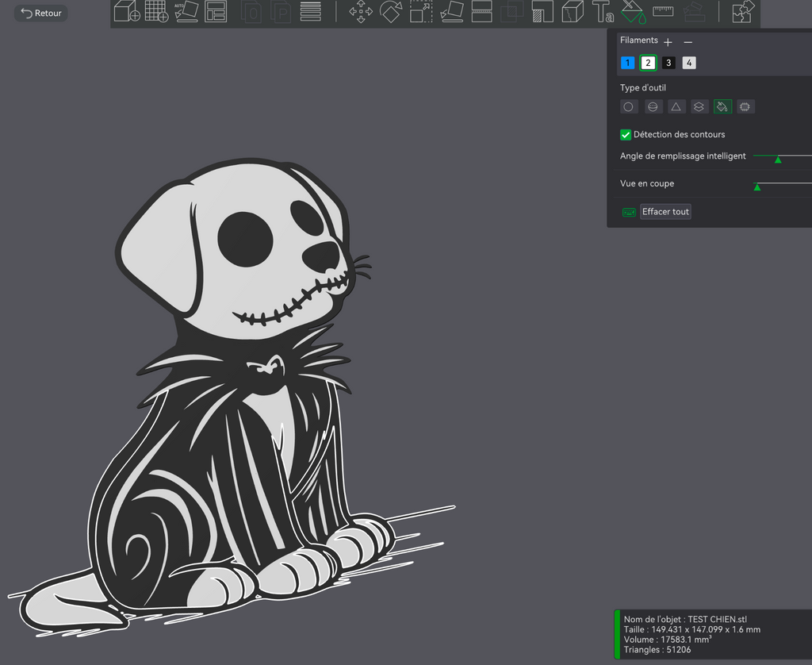
Task: Select the Cut tool
Action: point(481,11)
